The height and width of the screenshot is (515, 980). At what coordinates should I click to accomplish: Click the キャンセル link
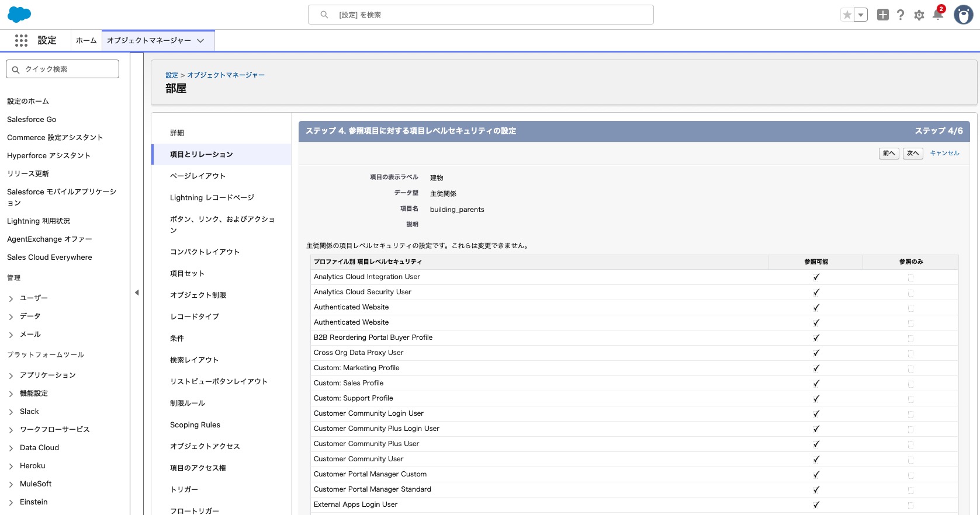coord(944,153)
